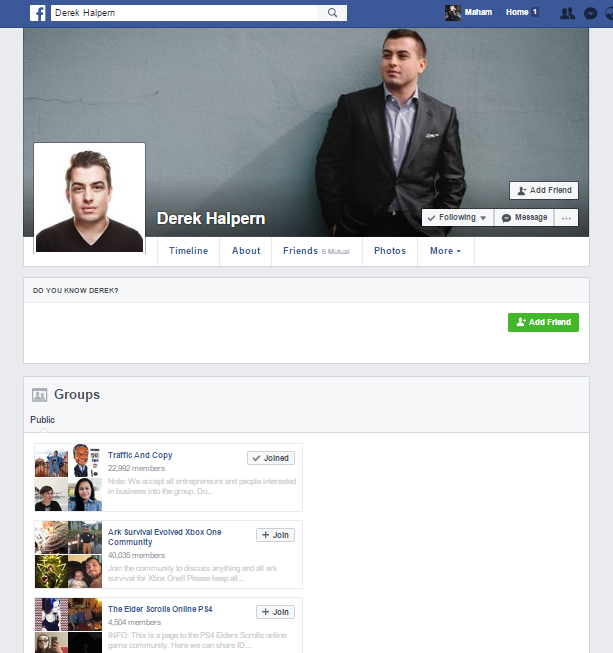Screen dimensions: 613x653
Task: Click the search magnifier icon
Action: [332, 13]
